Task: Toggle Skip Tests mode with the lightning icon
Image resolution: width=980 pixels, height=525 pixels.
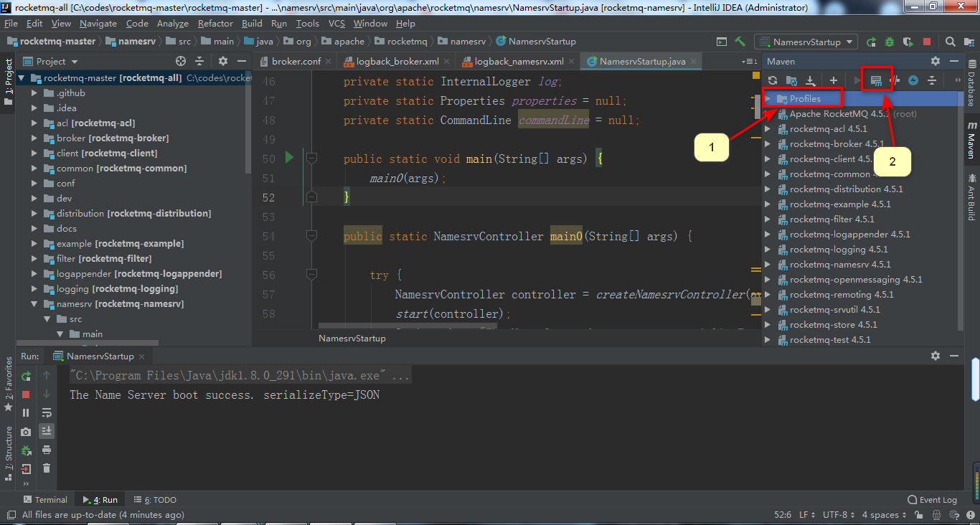Action: pos(913,80)
